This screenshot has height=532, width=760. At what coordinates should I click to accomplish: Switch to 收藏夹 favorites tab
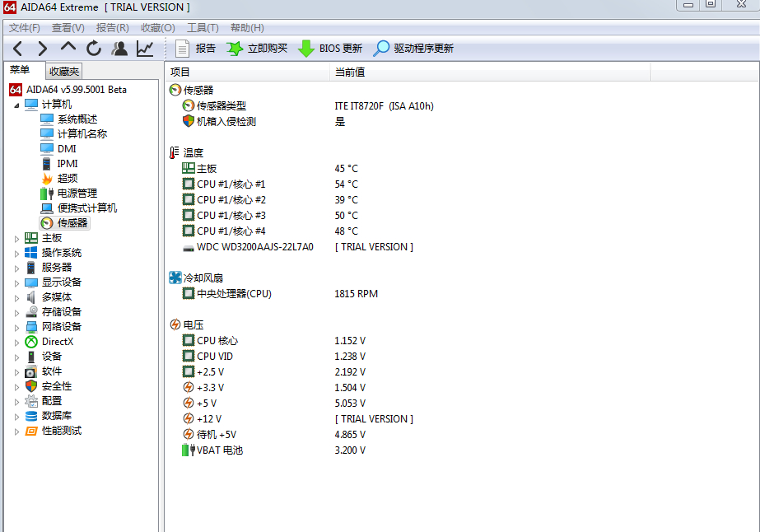[x=64, y=72]
